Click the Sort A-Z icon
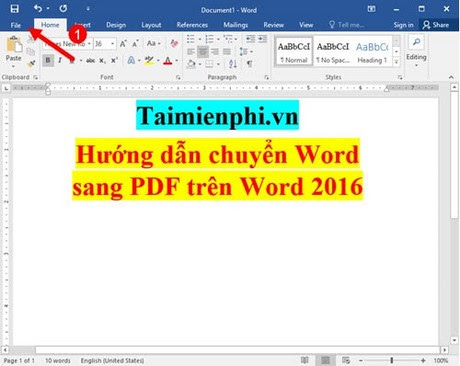This screenshot has width=460, height=366. pos(233,63)
